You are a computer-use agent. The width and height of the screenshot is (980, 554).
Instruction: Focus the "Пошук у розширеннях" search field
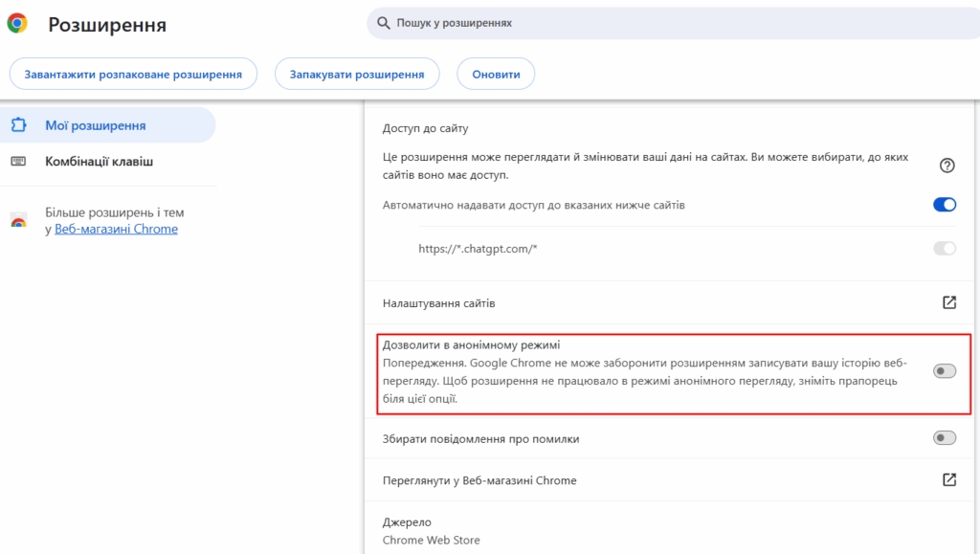[x=670, y=22]
